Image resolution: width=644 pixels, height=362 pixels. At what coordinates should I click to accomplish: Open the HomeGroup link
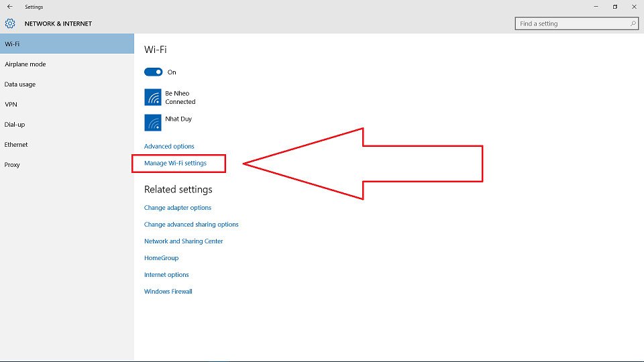(162, 258)
